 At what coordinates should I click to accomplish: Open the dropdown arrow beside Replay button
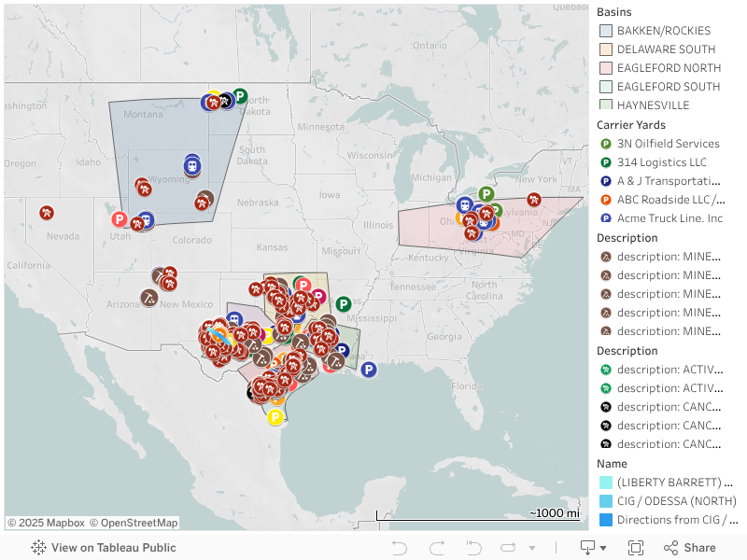[532, 548]
